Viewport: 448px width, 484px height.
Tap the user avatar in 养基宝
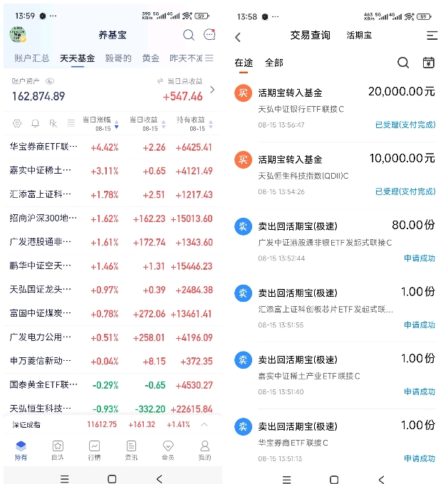pos(18,35)
